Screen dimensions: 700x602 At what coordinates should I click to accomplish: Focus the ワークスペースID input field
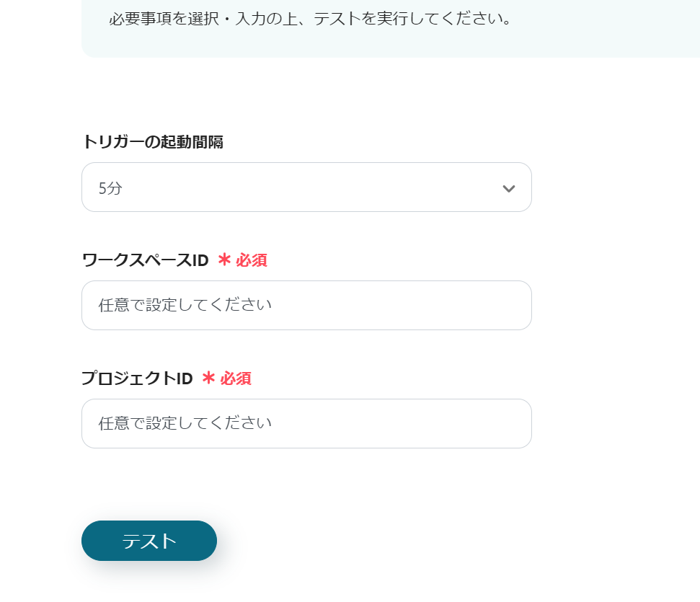306,305
